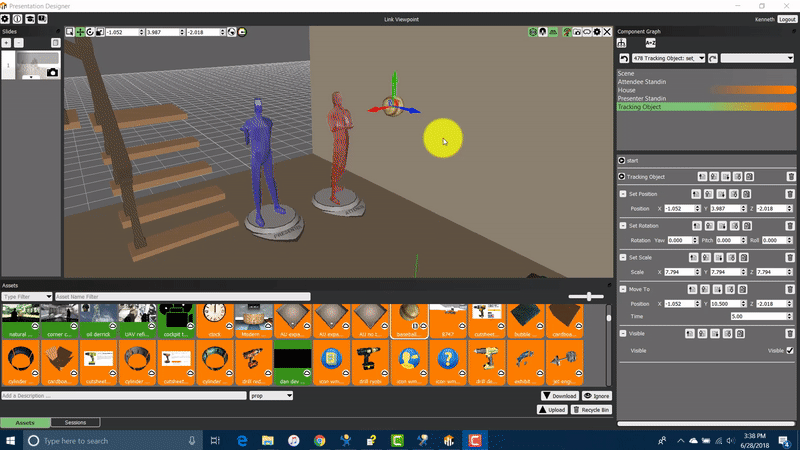Open the Type Filter dropdown
Viewport: 800px width, 450px height.
coord(27,296)
